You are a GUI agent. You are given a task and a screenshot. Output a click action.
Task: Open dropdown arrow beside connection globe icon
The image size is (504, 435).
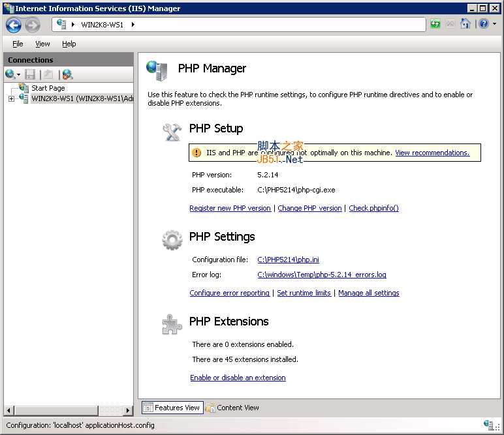[18, 75]
